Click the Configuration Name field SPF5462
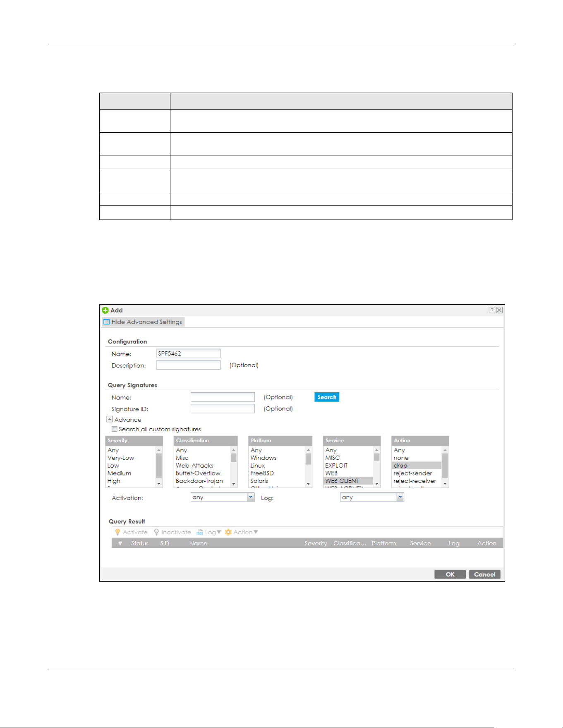 188,353
